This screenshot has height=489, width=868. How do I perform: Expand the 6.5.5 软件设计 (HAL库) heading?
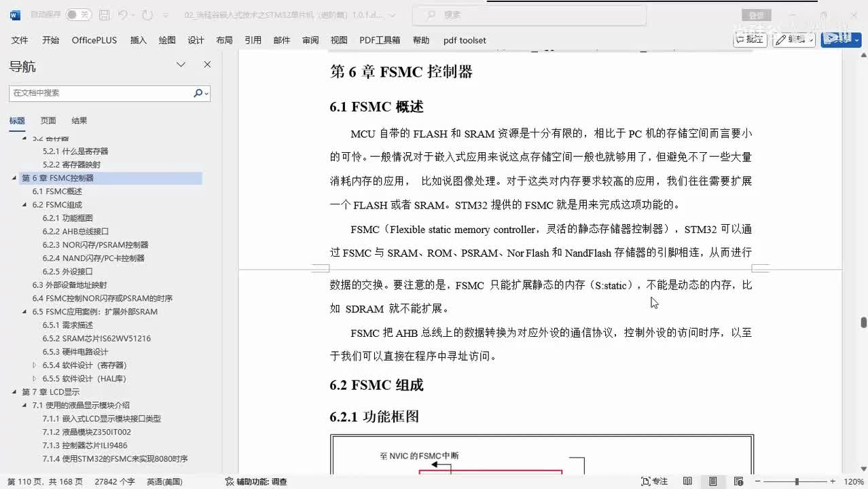35,378
